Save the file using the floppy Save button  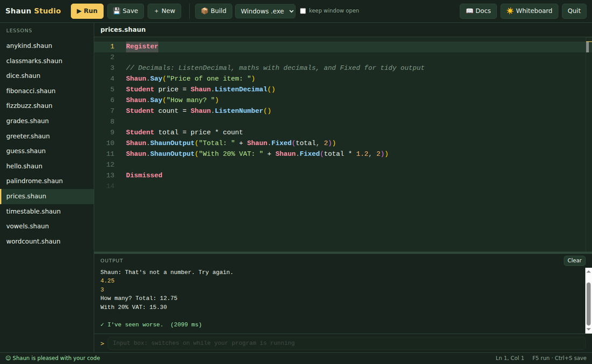click(125, 11)
